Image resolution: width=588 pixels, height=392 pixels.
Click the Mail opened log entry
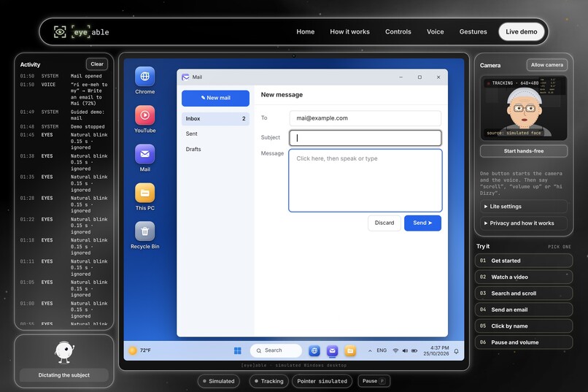pos(64,76)
